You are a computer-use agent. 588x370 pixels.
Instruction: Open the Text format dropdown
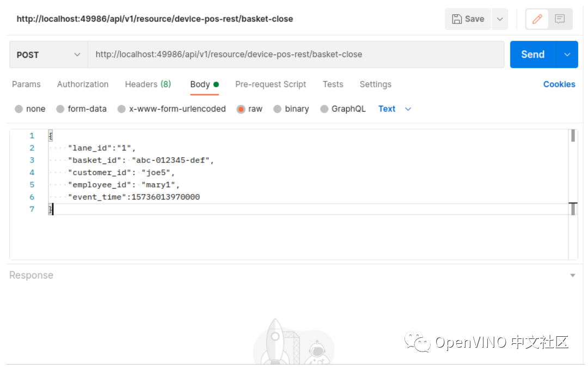click(395, 109)
